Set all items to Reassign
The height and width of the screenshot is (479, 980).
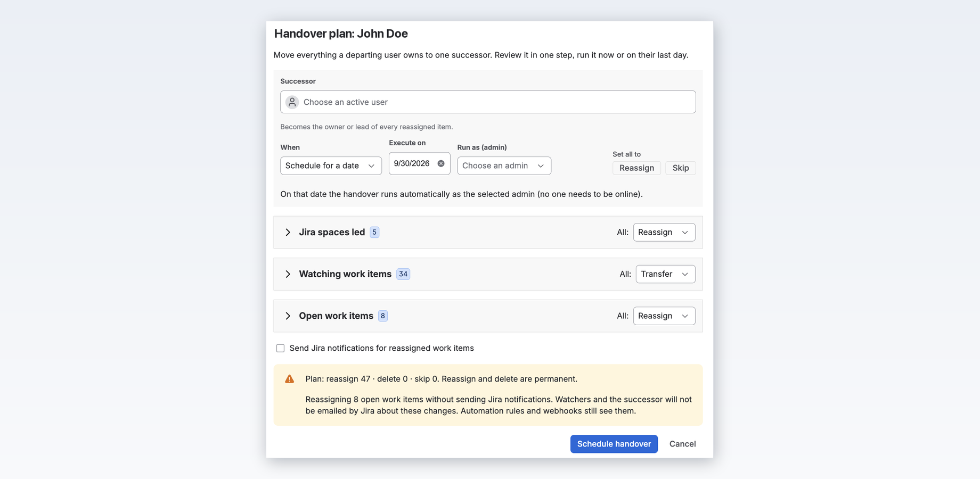point(636,168)
